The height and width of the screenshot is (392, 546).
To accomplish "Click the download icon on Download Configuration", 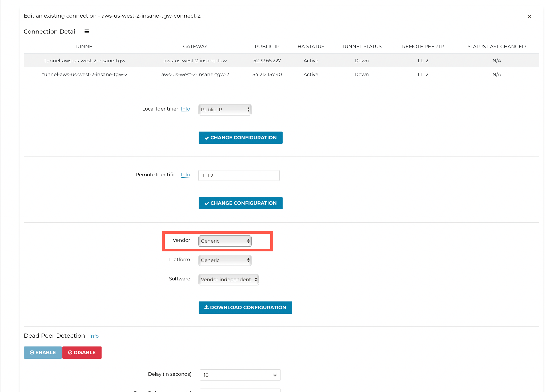I will click(206, 307).
